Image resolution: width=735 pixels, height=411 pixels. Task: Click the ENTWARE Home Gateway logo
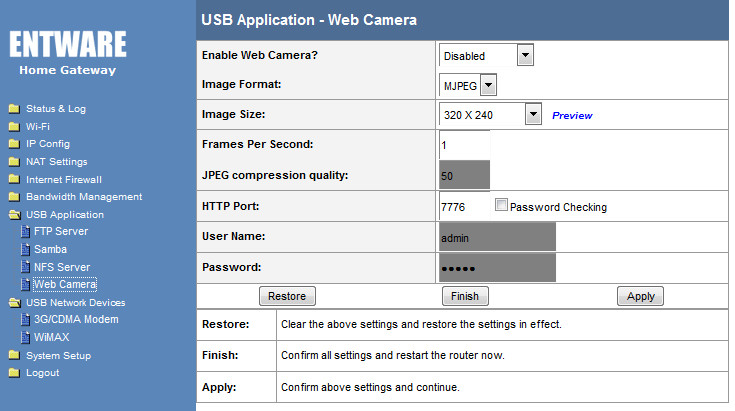(x=68, y=53)
